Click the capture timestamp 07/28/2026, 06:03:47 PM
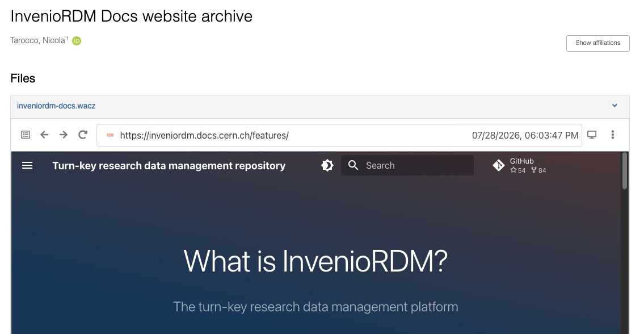644x334 pixels. (525, 135)
